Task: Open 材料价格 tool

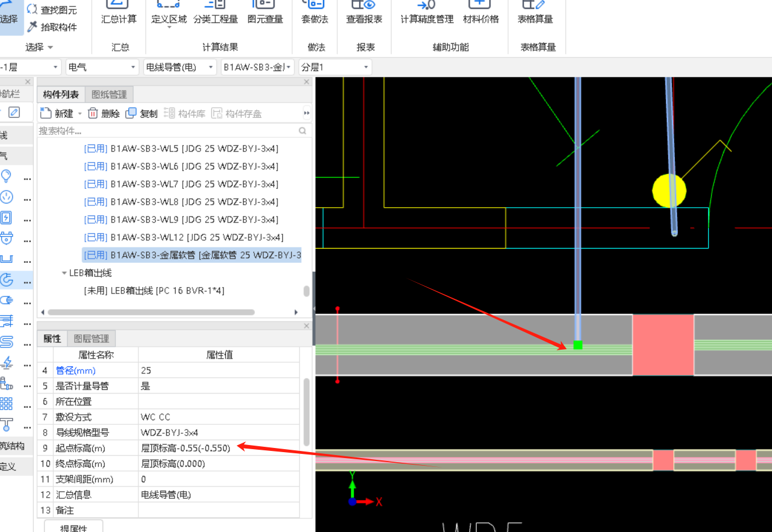Action: tap(481, 13)
